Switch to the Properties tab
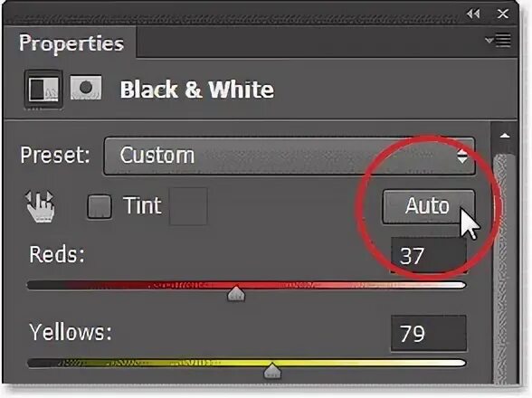532x398 pixels. pyautogui.click(x=71, y=43)
